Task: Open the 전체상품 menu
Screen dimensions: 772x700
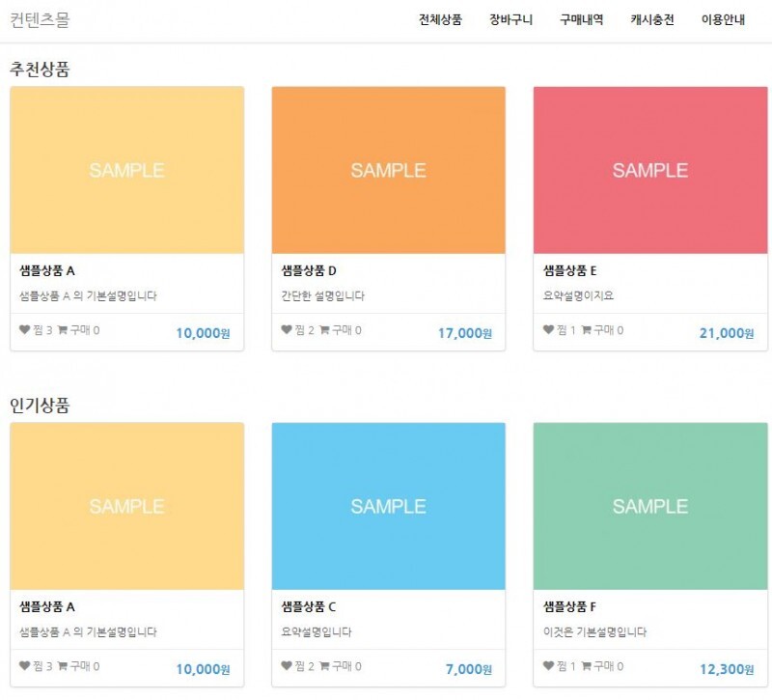Action: tap(440, 19)
